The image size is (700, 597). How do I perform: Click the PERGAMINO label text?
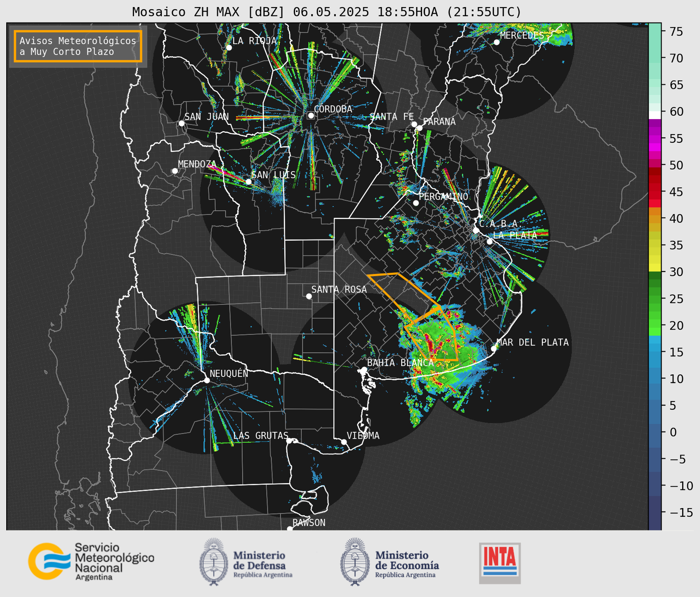(x=444, y=196)
